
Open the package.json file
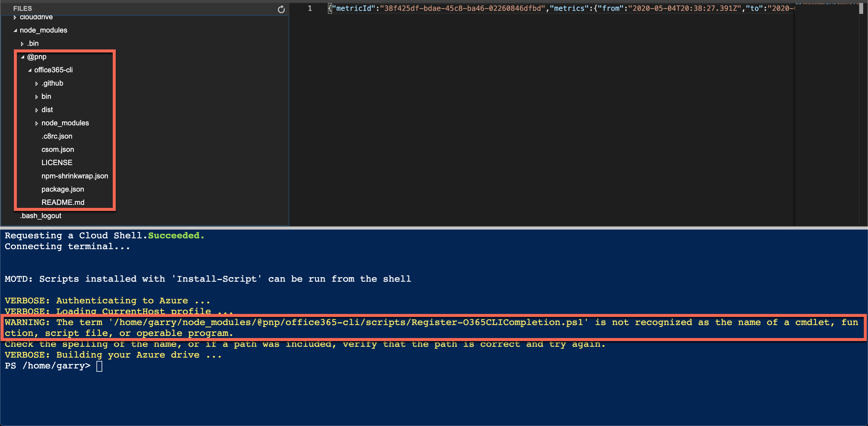coord(63,189)
